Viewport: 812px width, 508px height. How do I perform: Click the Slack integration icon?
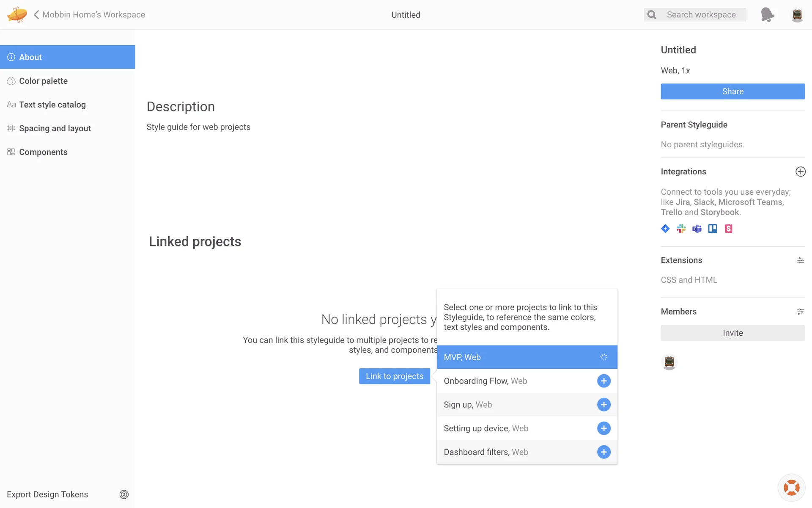click(681, 229)
